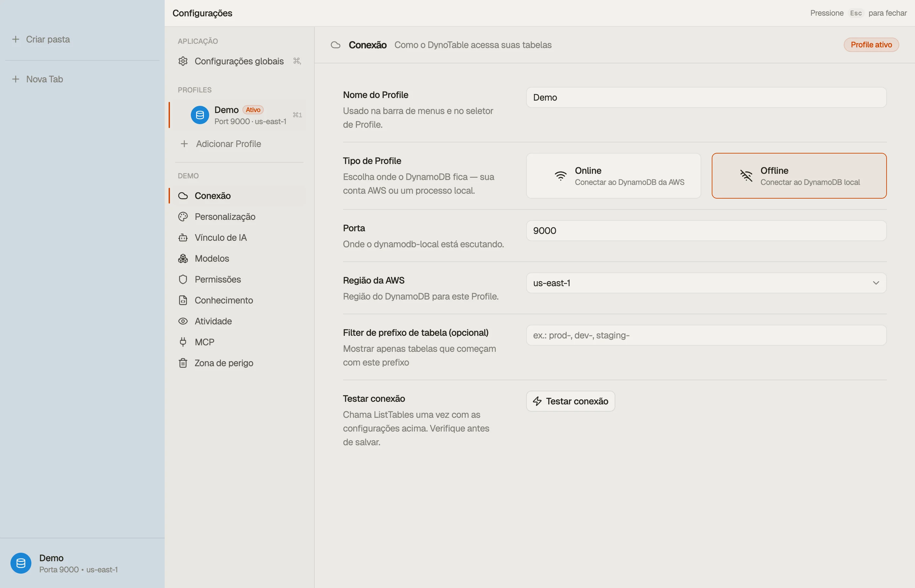Click the cubes icon for Modelos
Screen dimensions: 915x588
point(183,258)
